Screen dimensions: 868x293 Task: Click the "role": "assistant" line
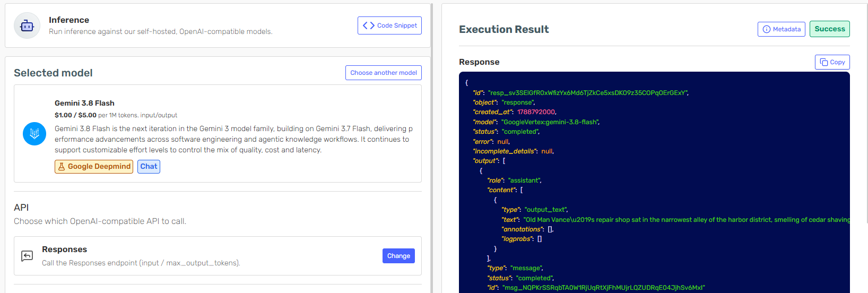click(514, 180)
